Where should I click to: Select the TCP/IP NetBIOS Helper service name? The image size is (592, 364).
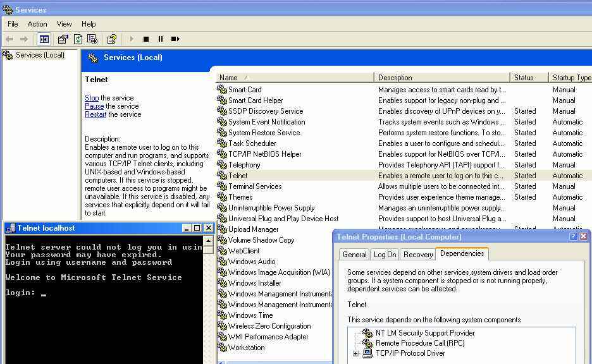click(264, 154)
